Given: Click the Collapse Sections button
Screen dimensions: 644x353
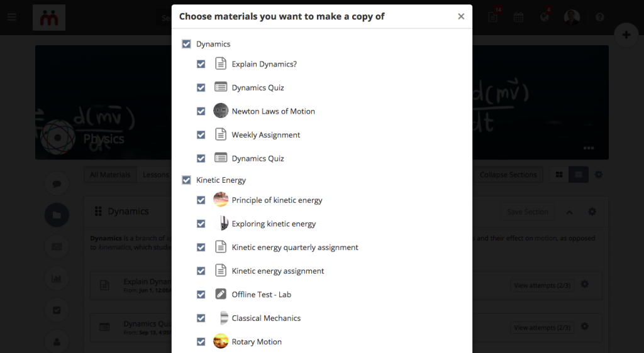Looking at the screenshot, I should (508, 175).
